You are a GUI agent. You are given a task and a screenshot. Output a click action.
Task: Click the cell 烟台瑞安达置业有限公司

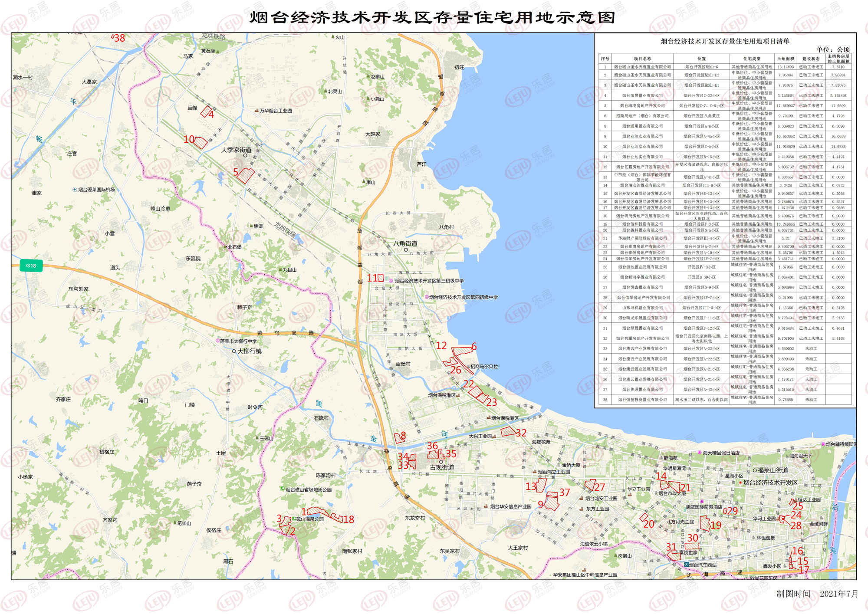(x=642, y=185)
